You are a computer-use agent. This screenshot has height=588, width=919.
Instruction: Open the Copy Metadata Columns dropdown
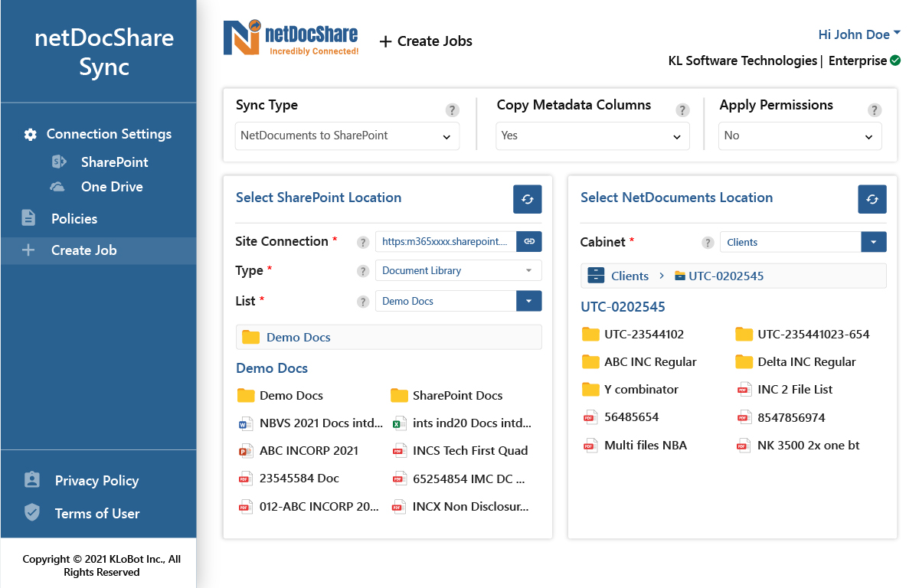(x=593, y=136)
